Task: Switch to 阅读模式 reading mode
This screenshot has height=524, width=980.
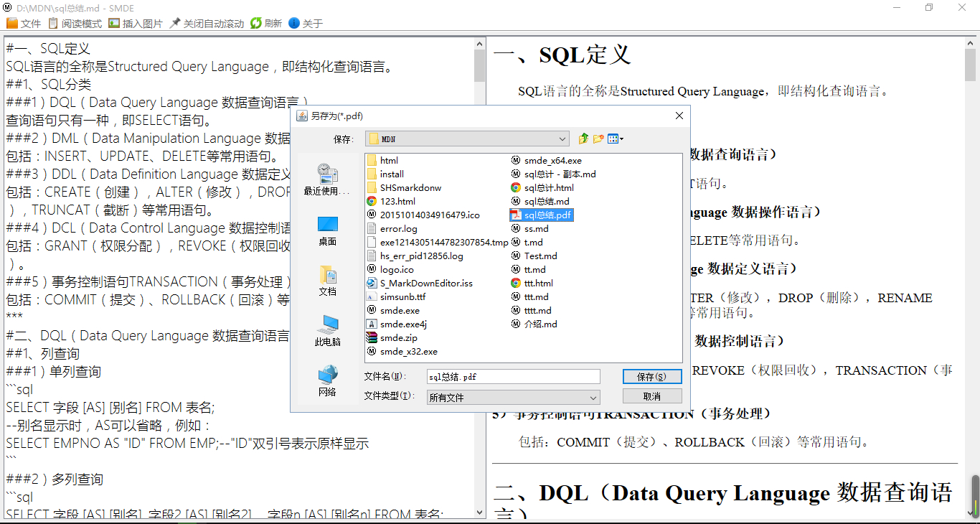Action: [x=75, y=24]
